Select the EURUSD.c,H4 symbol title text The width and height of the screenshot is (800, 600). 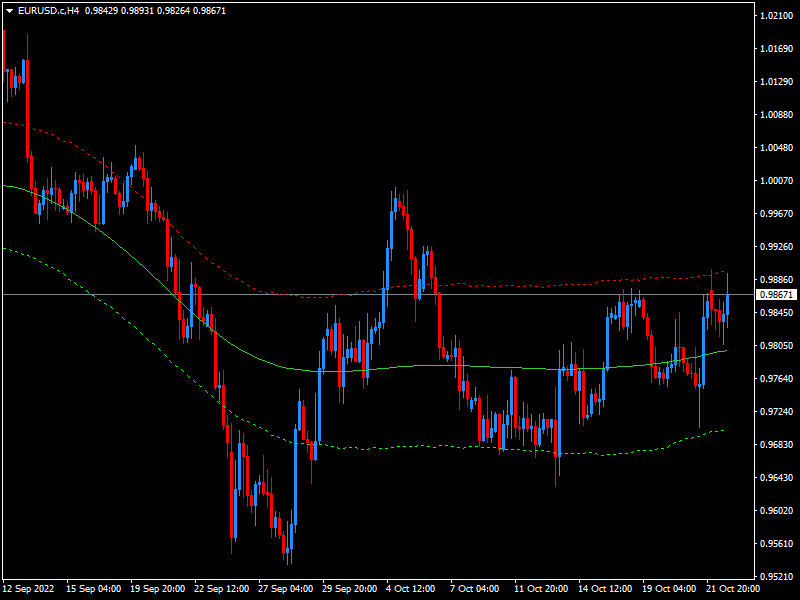(48, 11)
